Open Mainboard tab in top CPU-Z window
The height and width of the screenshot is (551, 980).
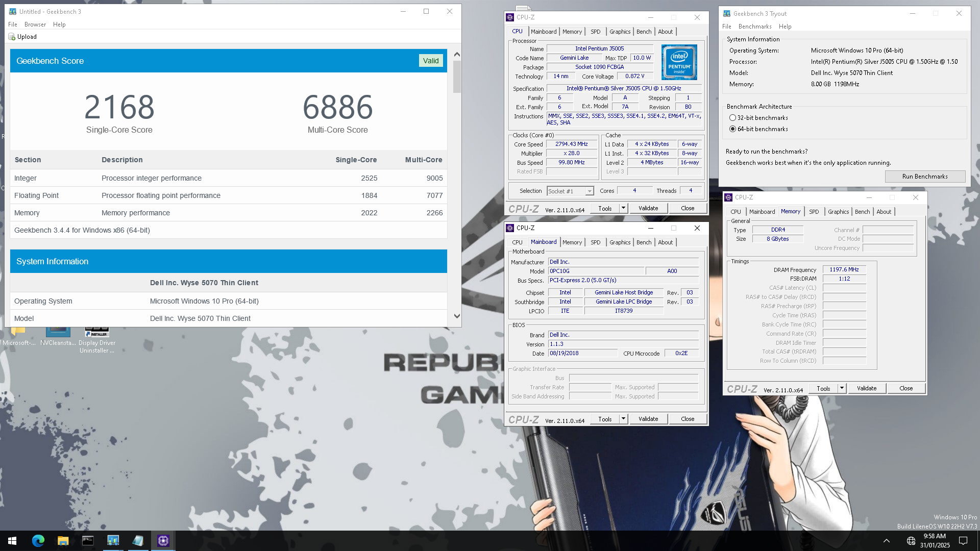(x=544, y=32)
